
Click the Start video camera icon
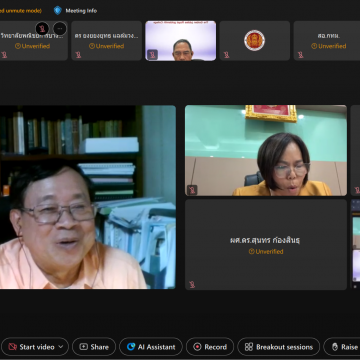13,347
